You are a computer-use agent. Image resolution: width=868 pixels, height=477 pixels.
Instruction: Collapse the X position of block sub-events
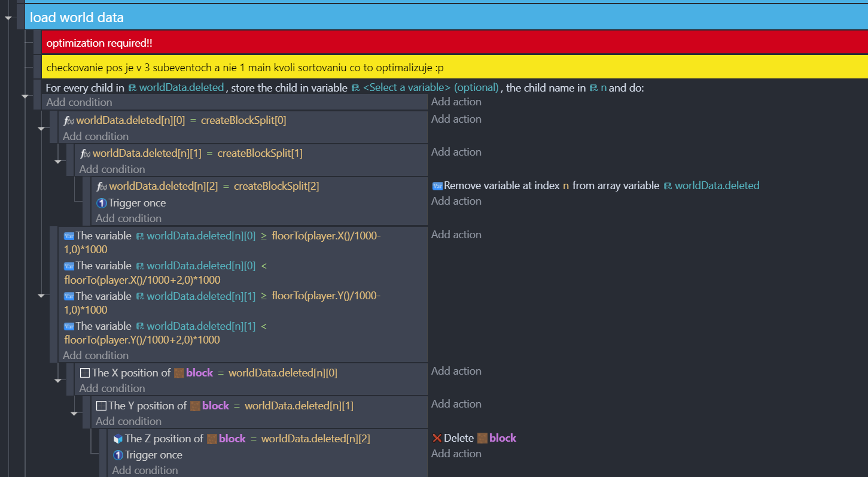pos(58,380)
